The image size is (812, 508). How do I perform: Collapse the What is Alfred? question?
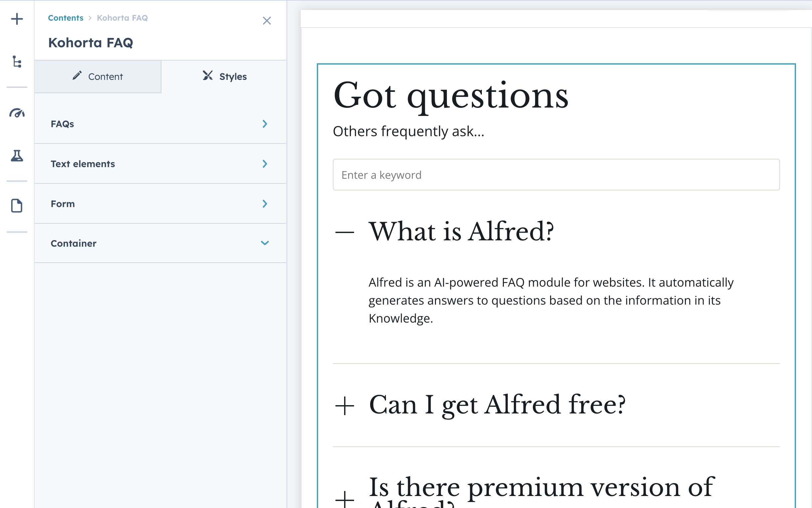coord(461,231)
